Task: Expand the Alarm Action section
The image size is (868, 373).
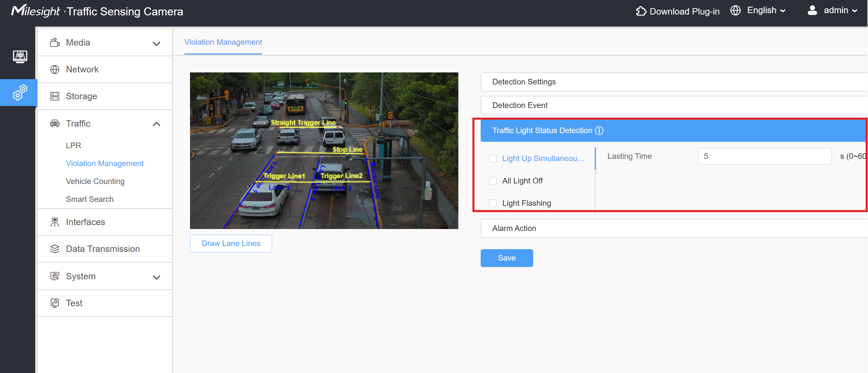Action: [674, 228]
